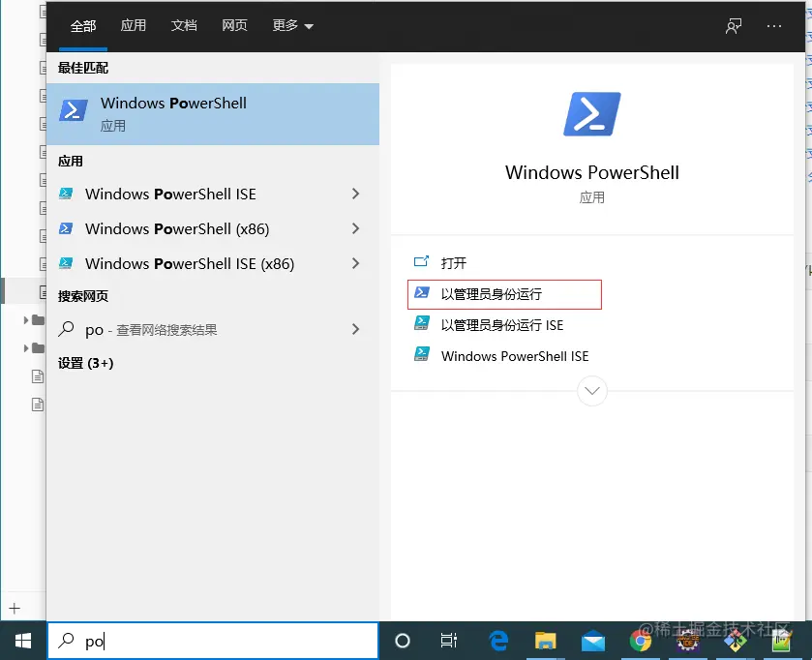
Task: Click the search box containing po
Action: coord(213,641)
